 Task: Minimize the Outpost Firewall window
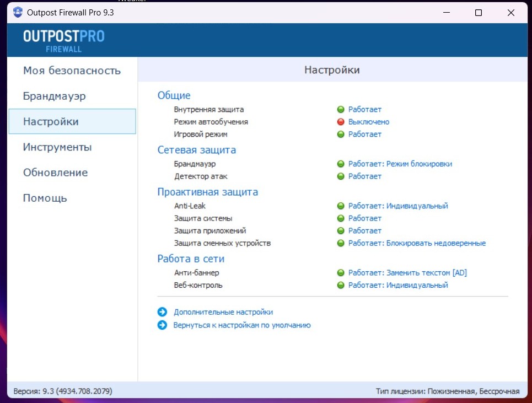pos(447,13)
